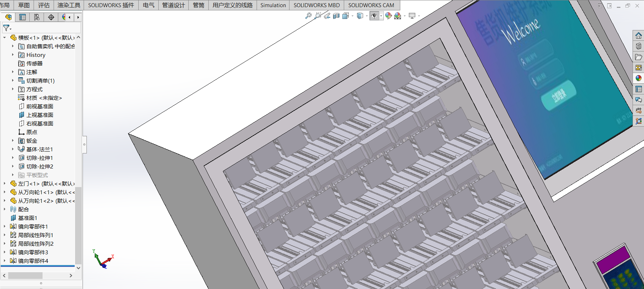Open the SOLIDWORKS Forum task pane
Viewport: 644px width, 289px height.
point(639,100)
